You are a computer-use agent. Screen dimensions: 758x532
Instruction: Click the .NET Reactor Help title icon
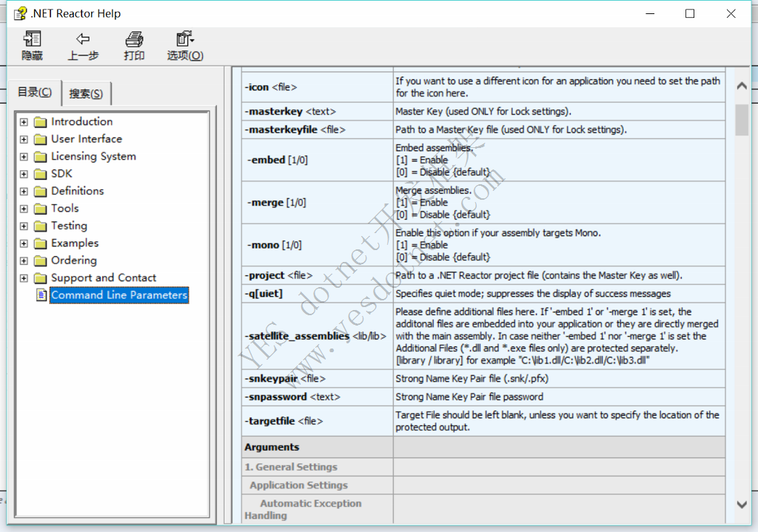click(x=20, y=13)
